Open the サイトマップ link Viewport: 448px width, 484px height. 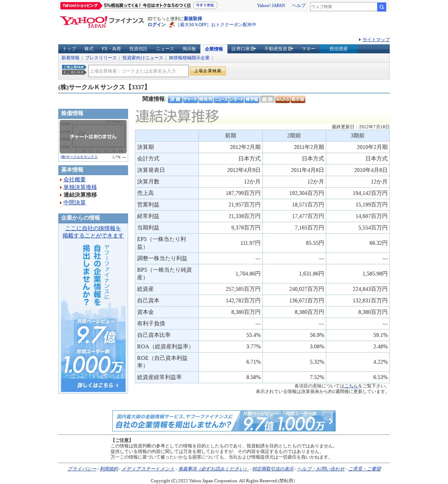point(376,40)
